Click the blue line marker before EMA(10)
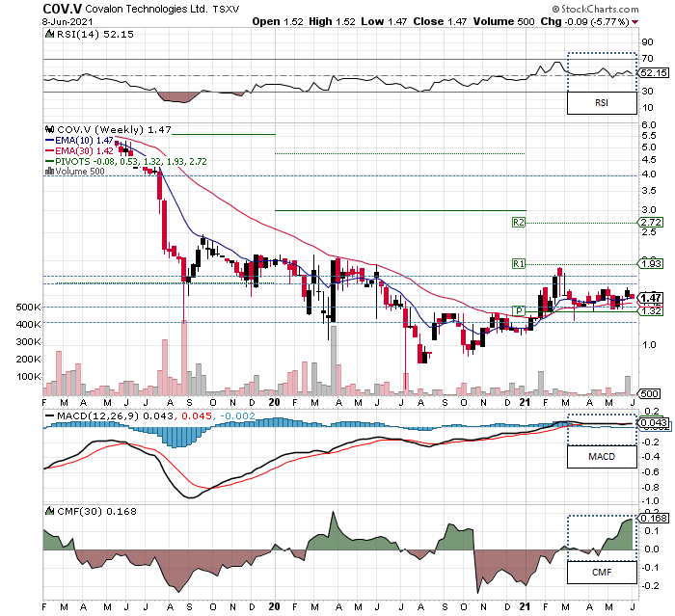675x616 pixels. click(x=49, y=141)
